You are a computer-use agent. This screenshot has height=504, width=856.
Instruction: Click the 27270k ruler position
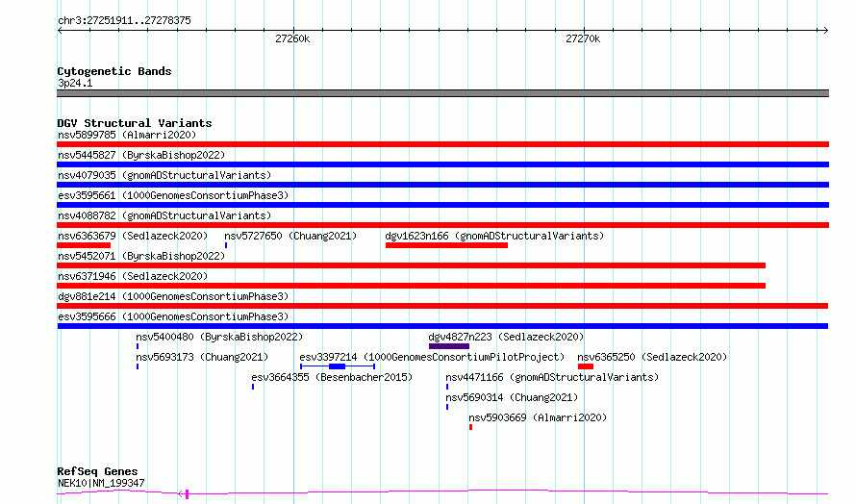point(583,38)
